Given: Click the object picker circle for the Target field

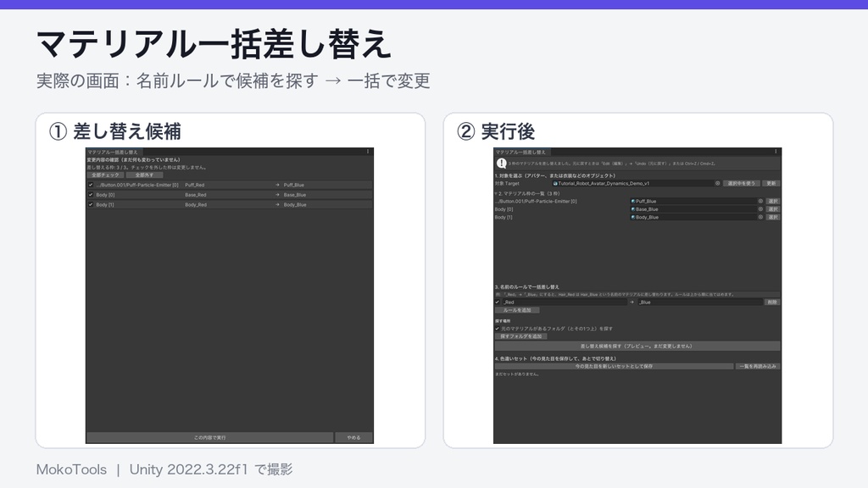Looking at the screenshot, I should pos(717,183).
